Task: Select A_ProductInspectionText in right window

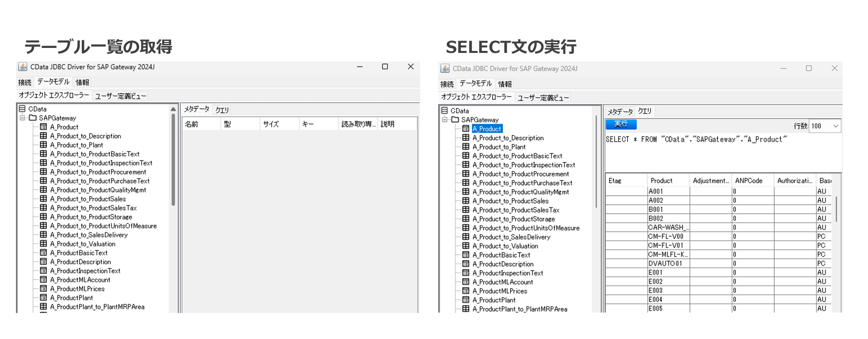Action: pos(508,273)
